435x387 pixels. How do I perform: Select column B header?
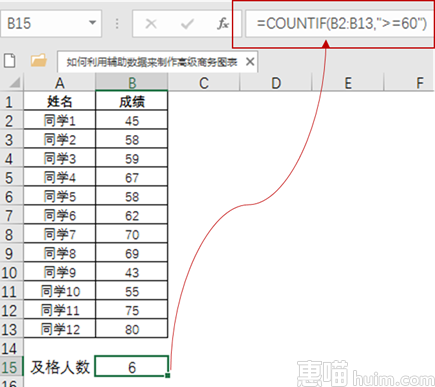point(132,82)
